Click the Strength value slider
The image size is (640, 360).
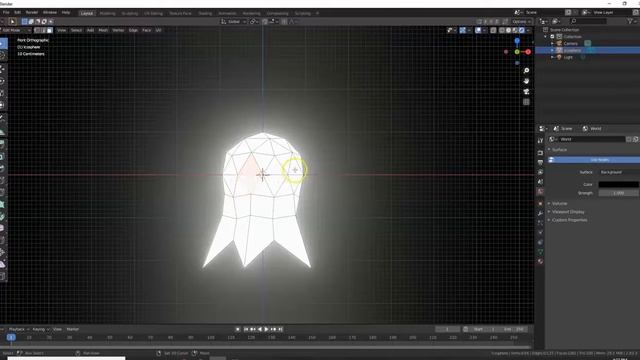(618, 193)
